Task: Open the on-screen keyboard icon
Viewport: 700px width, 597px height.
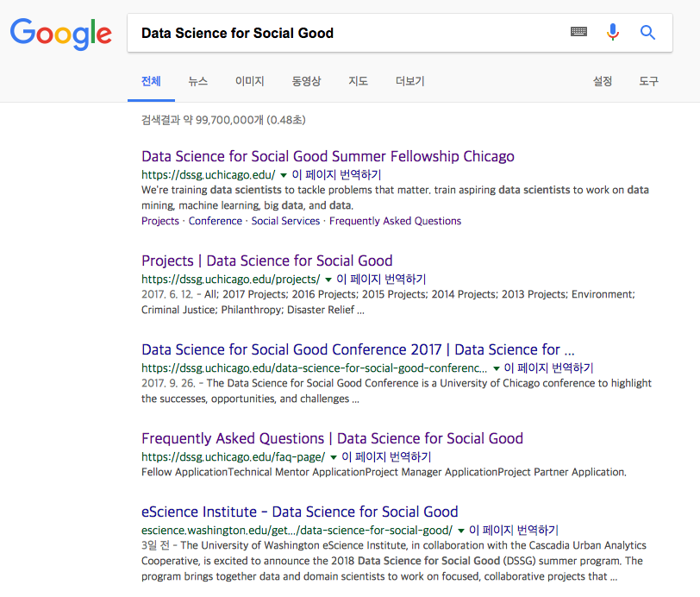Action: click(x=578, y=32)
